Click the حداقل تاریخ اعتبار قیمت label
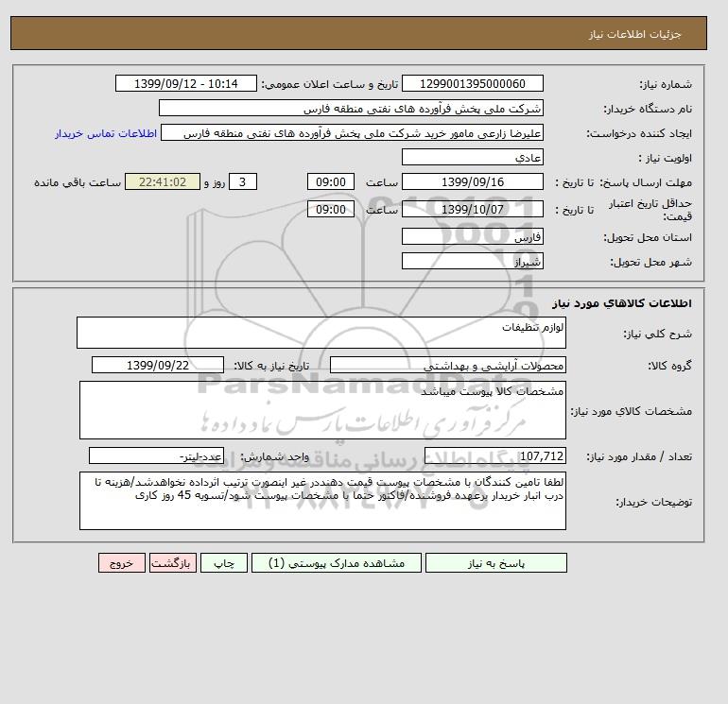728x704 pixels. tap(650, 210)
